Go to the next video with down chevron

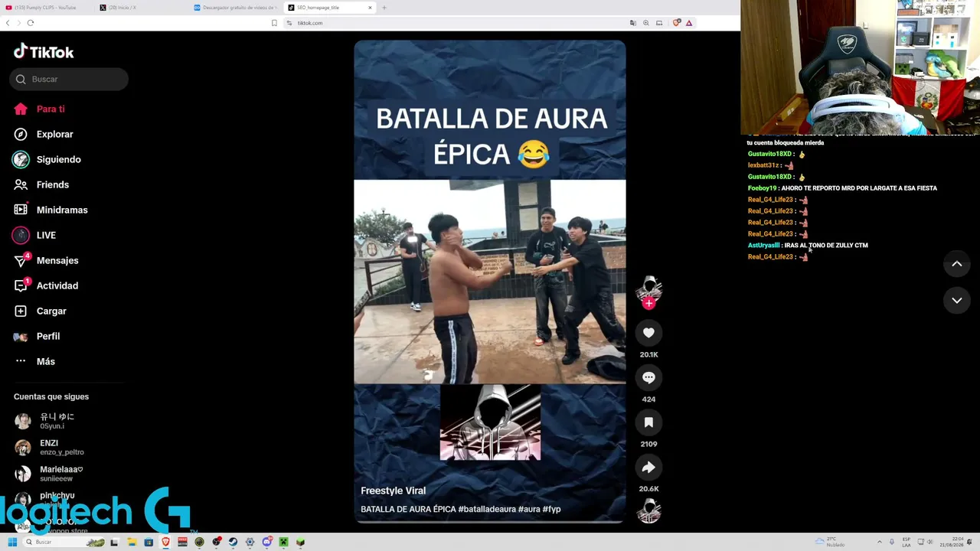coord(956,301)
